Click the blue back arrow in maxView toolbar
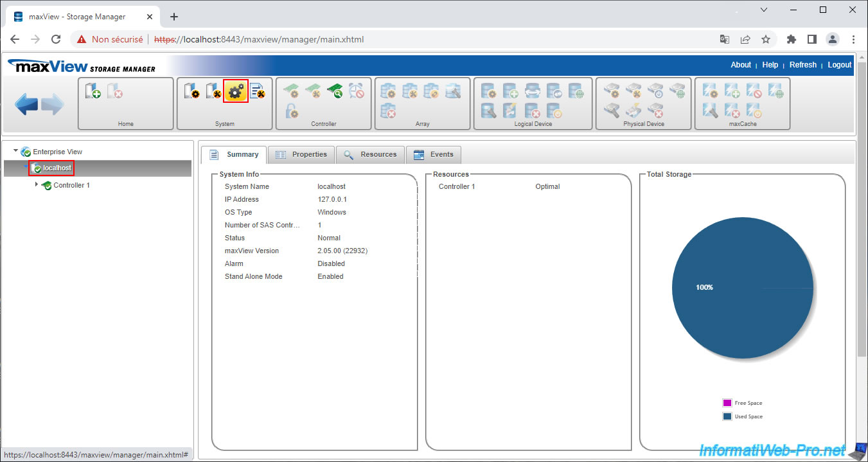 coord(26,104)
